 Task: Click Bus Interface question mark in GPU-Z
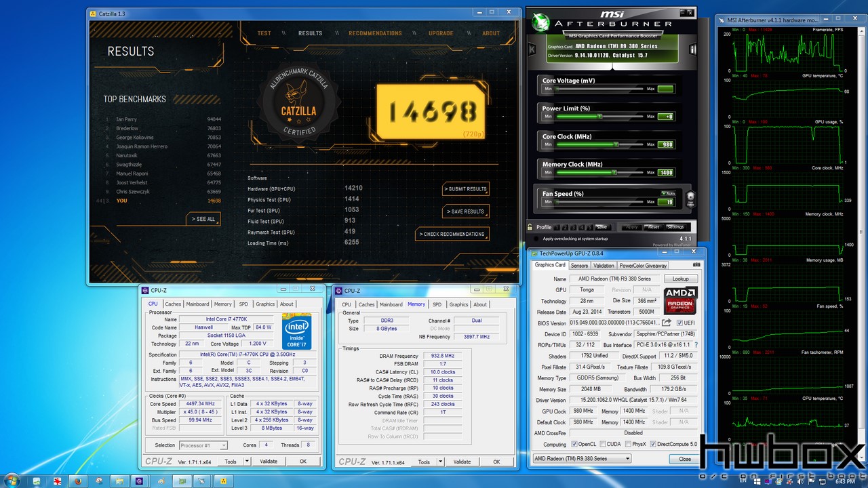click(x=696, y=345)
